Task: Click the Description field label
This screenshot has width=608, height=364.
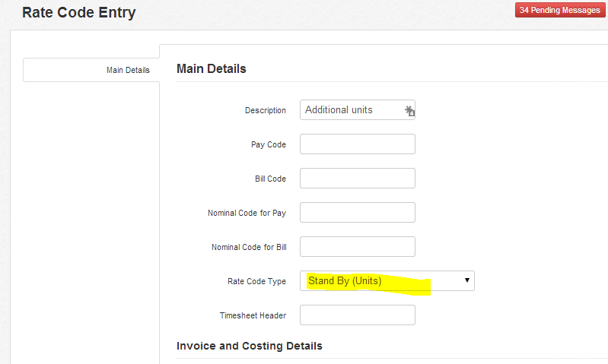Action: point(266,110)
